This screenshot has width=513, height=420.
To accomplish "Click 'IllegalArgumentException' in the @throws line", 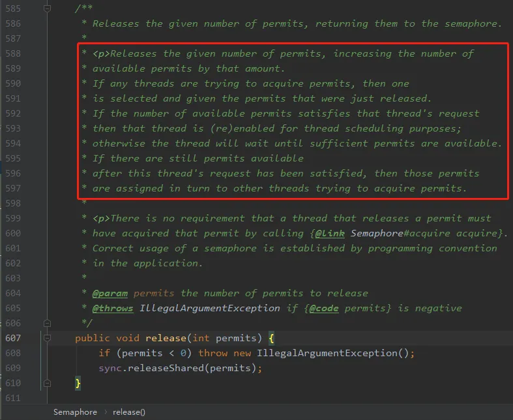I will 210,308.
